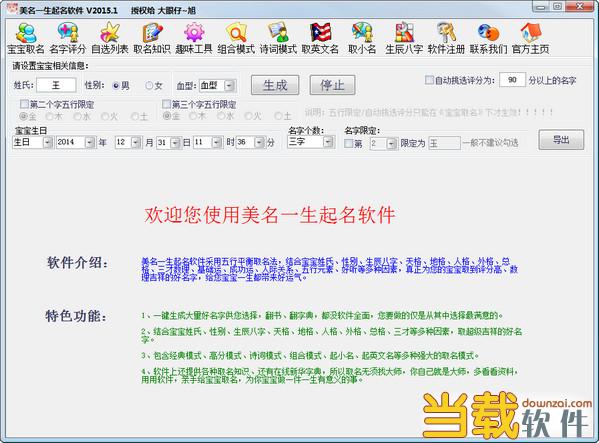Open the birth year 2014 dropdown
Viewport: 599px width, 443px height.
click(x=90, y=143)
